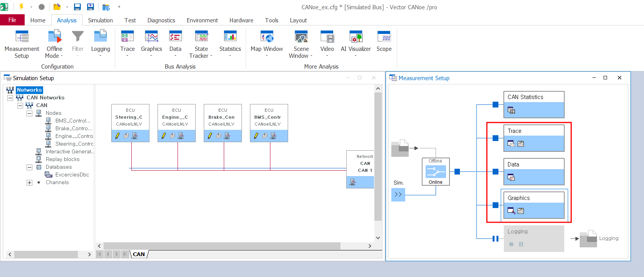Click the stacked layers icon on Brake_Con ECU

pyautogui.click(x=219, y=136)
